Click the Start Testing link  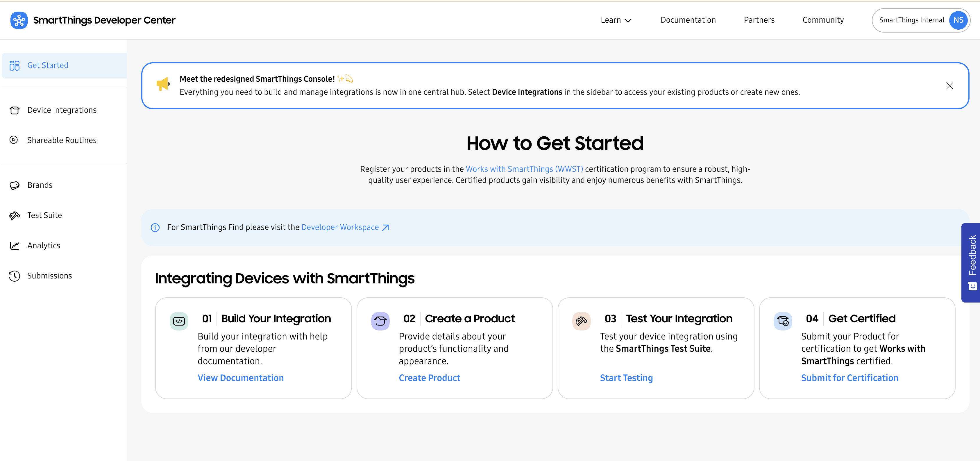(626, 378)
